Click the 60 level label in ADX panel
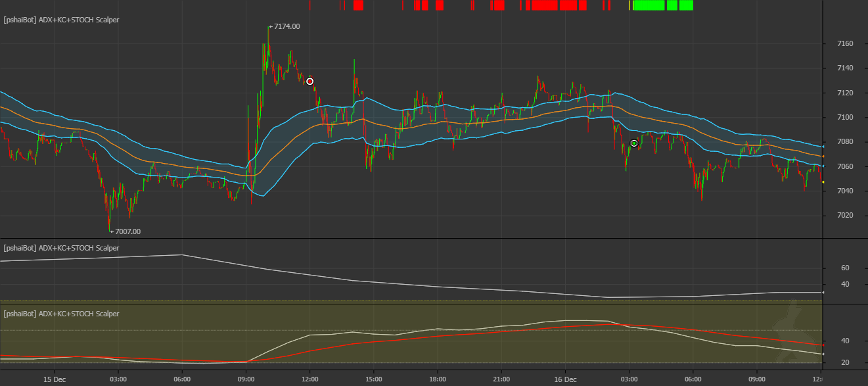The image size is (868, 386). [845, 268]
